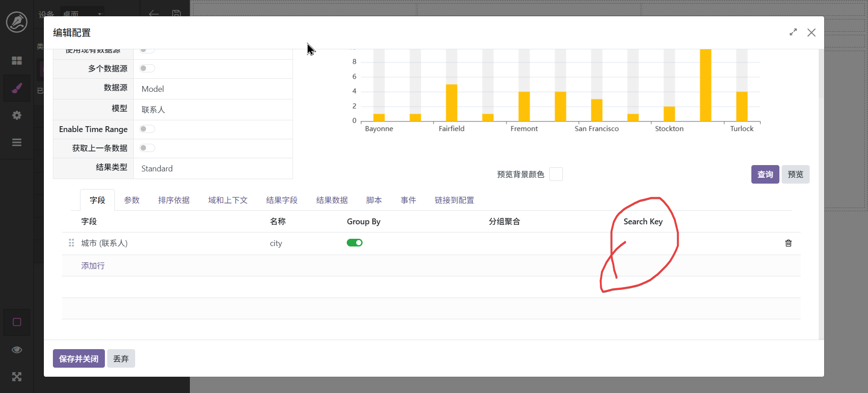Enable the Enable Time Range switch

(x=147, y=129)
